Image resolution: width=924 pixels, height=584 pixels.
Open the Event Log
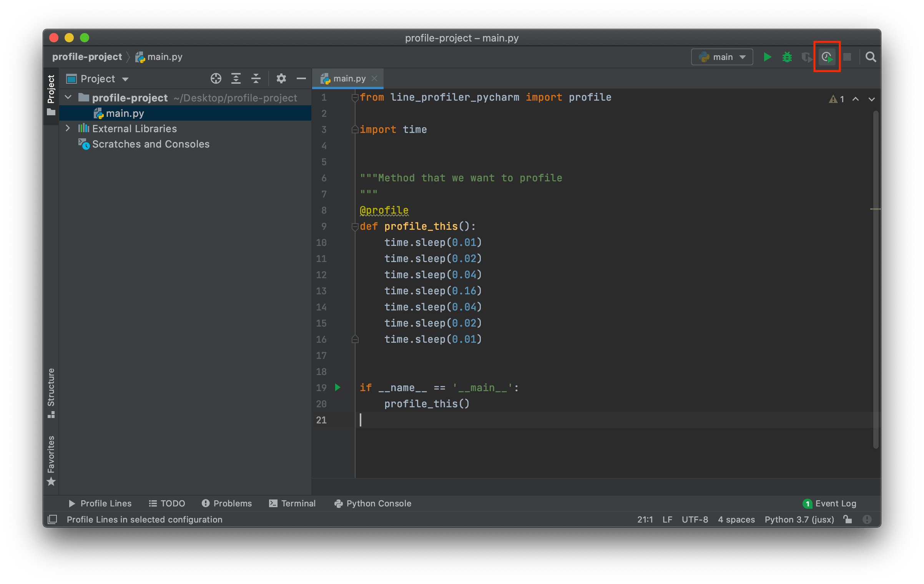829,503
